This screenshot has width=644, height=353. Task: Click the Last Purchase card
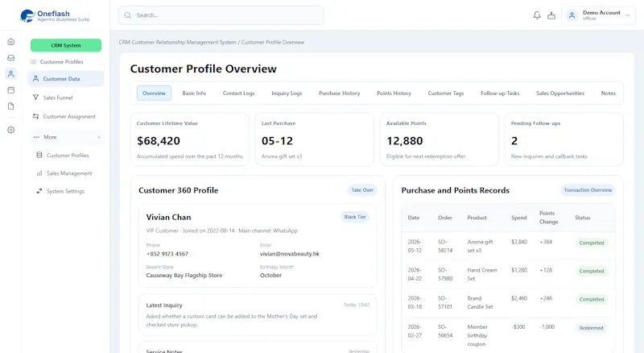[315, 139]
